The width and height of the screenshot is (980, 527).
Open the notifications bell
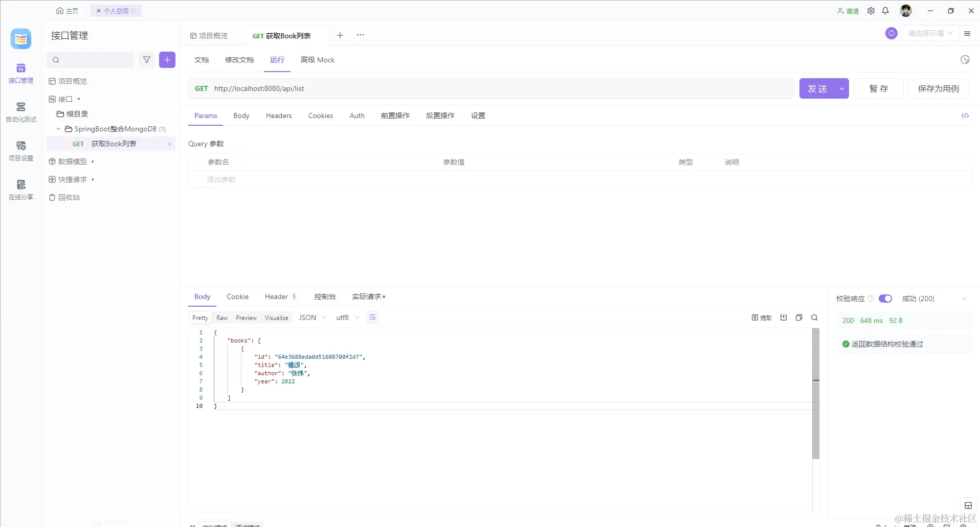point(885,11)
